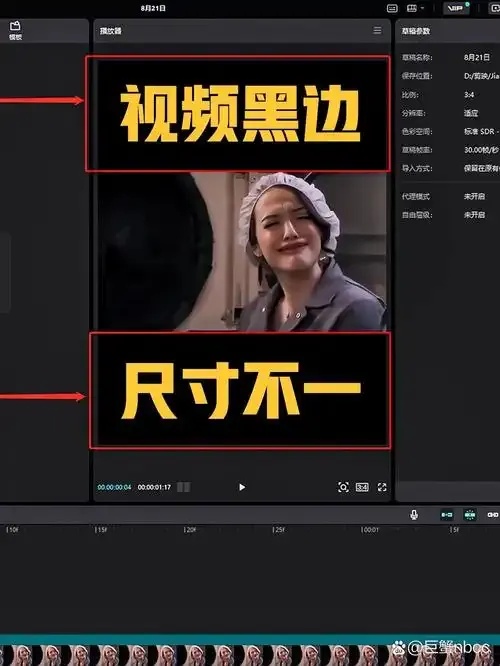Click the 代理模式 label

pyautogui.click(x=416, y=196)
